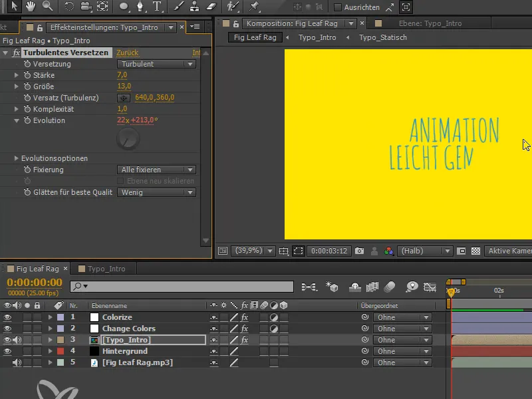Image resolution: width=532 pixels, height=399 pixels.
Task: Open the resolution Halb dropdown
Action: (425, 251)
